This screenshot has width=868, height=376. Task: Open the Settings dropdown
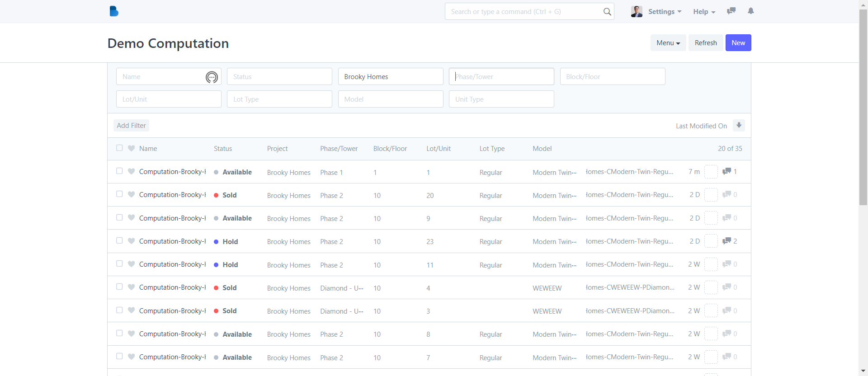665,12
